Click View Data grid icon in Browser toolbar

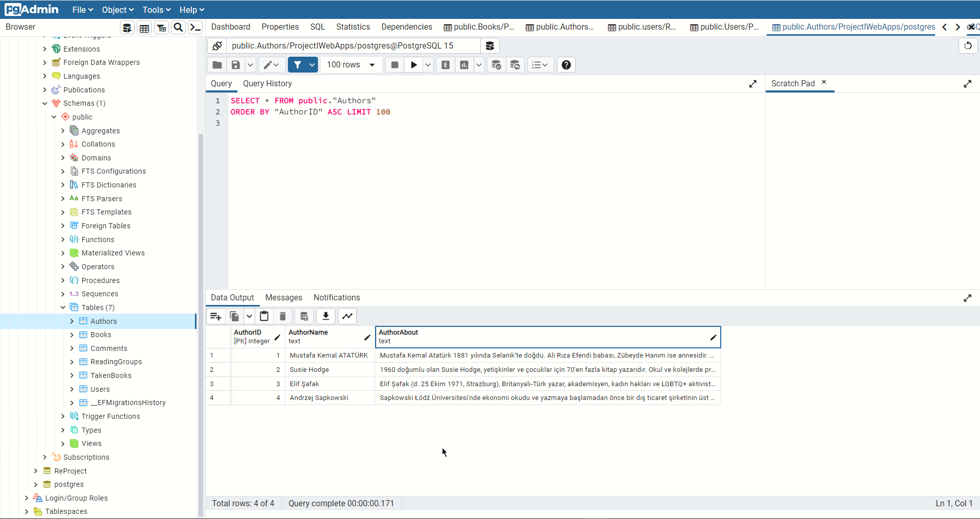point(144,28)
